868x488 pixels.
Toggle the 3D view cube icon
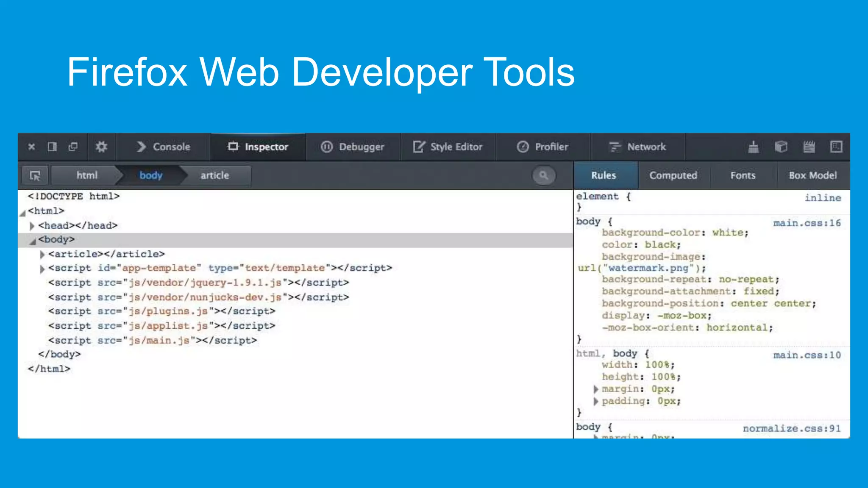point(781,147)
